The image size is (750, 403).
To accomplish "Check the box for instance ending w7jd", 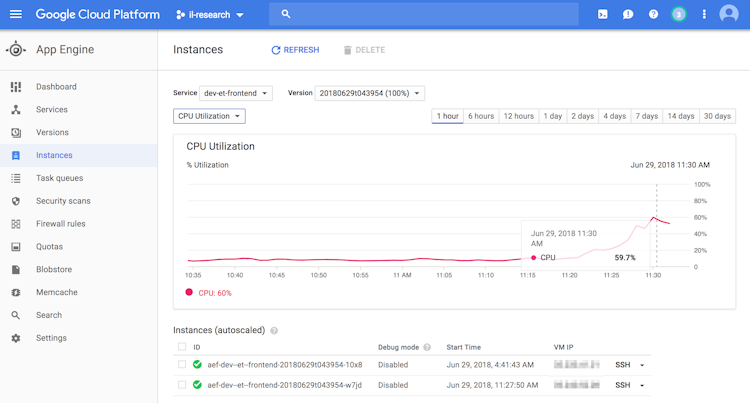I will click(182, 384).
